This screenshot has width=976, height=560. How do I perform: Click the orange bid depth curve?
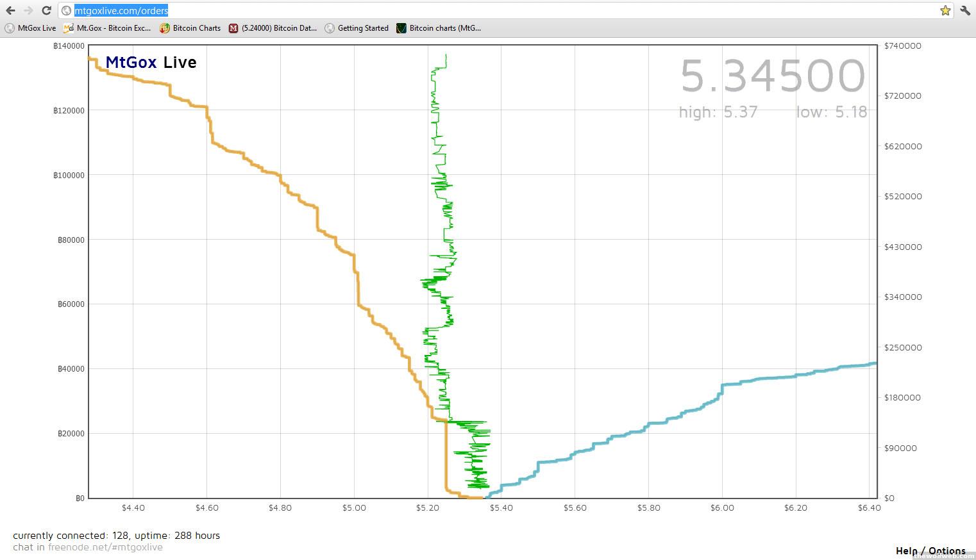[317, 218]
